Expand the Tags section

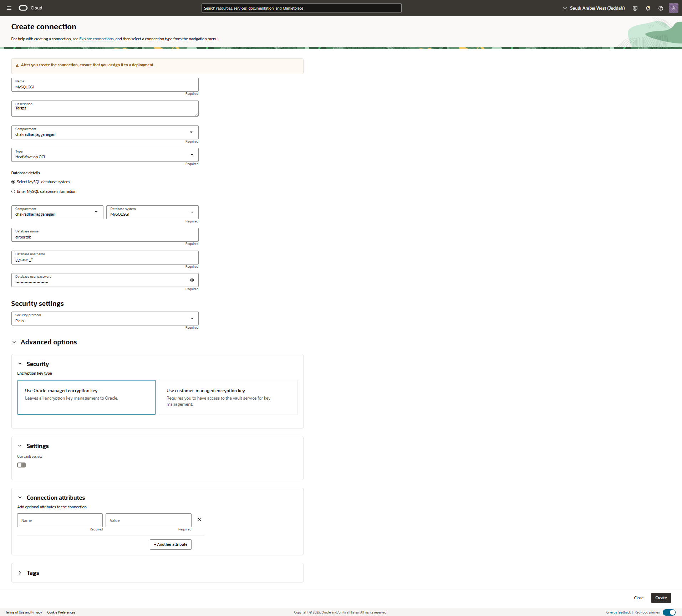(x=20, y=573)
